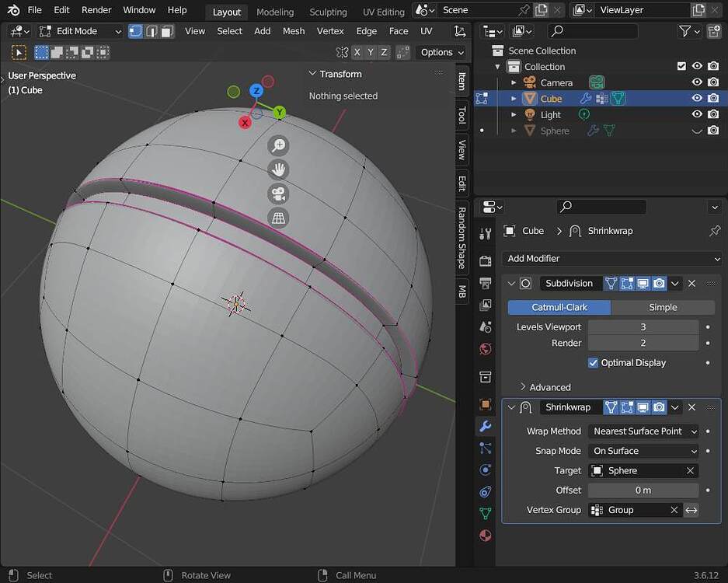The image size is (728, 583).
Task: Open the Tool properties tab icon
Action: [485, 234]
